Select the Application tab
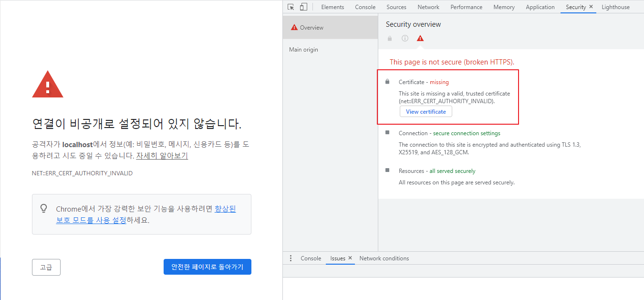Viewport: 644px width, 300px height. [x=540, y=7]
